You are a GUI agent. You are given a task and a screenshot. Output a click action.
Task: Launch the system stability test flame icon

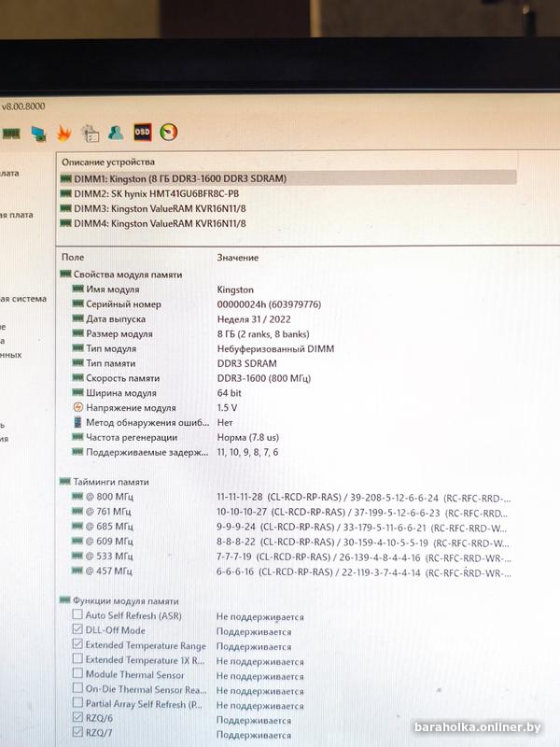pyautogui.click(x=63, y=134)
